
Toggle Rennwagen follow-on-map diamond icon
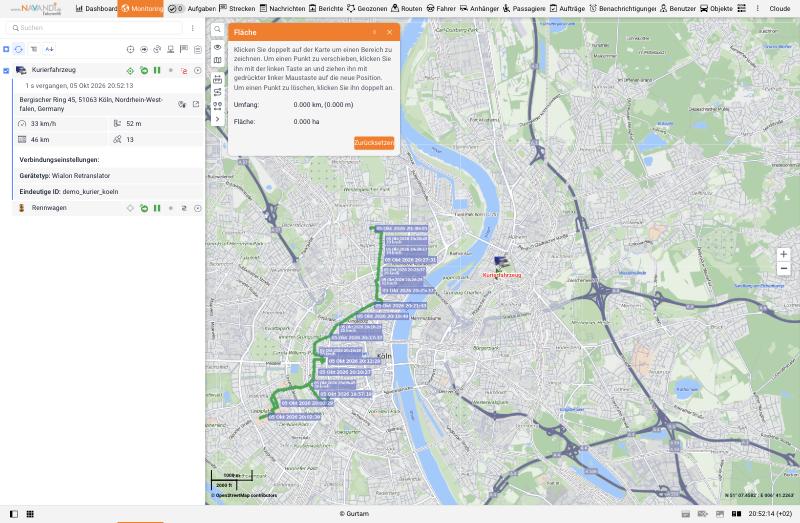(x=131, y=208)
